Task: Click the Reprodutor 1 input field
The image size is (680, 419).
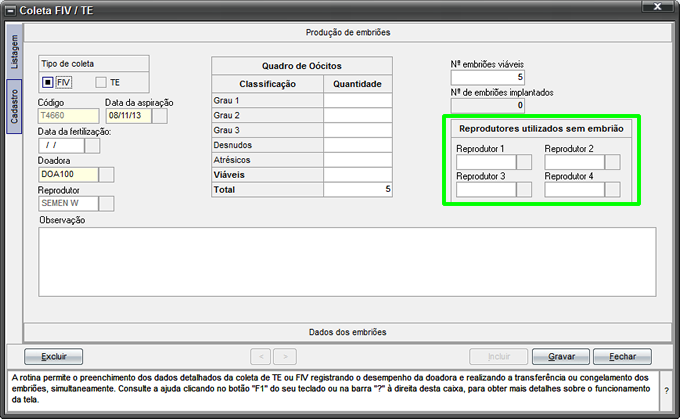Action: click(486, 162)
